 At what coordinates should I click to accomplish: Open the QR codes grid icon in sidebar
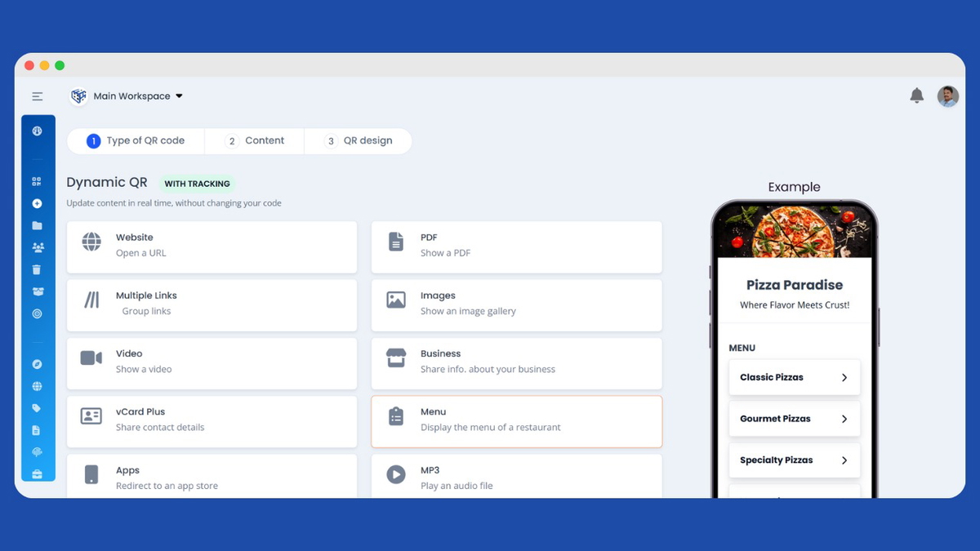coord(38,181)
